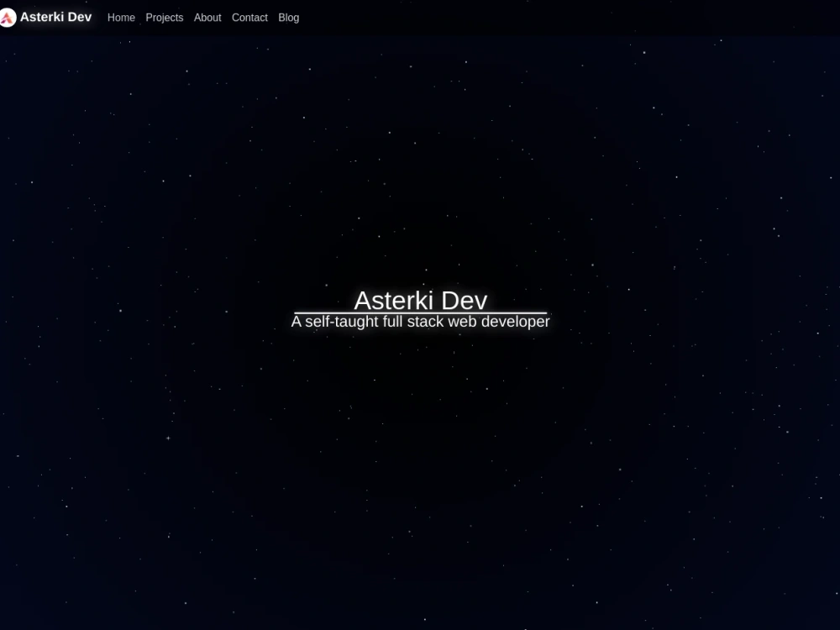Navigate to the About section
The height and width of the screenshot is (630, 840).
(x=207, y=18)
